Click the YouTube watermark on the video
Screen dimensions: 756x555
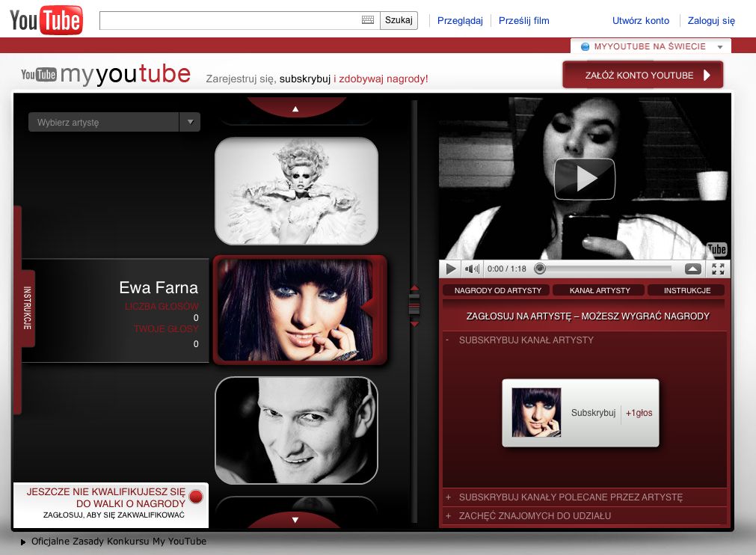click(716, 249)
